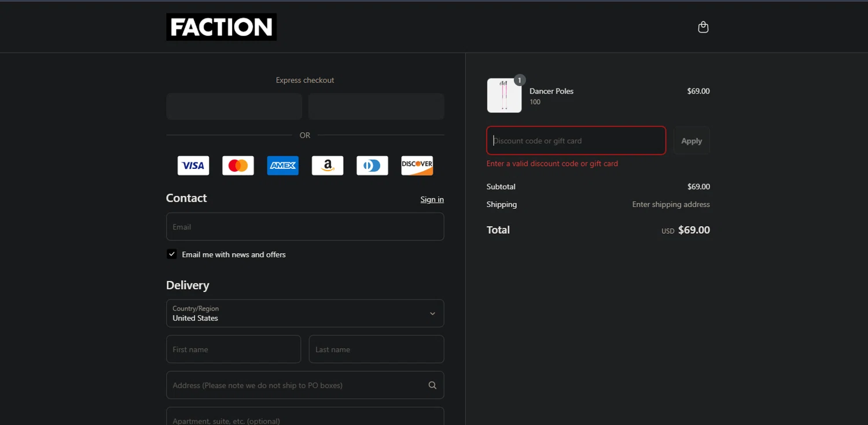Click the Delivery section heading
Image resolution: width=868 pixels, height=425 pixels.
tap(187, 285)
